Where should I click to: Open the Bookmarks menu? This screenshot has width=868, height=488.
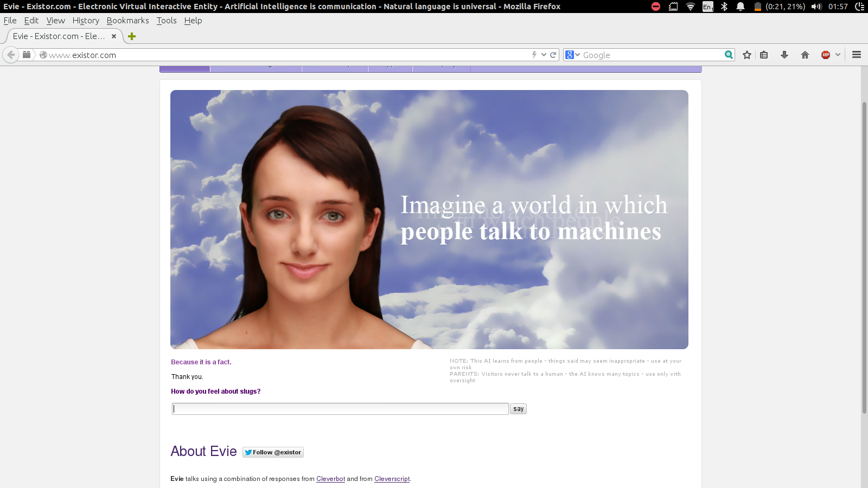[x=127, y=21]
